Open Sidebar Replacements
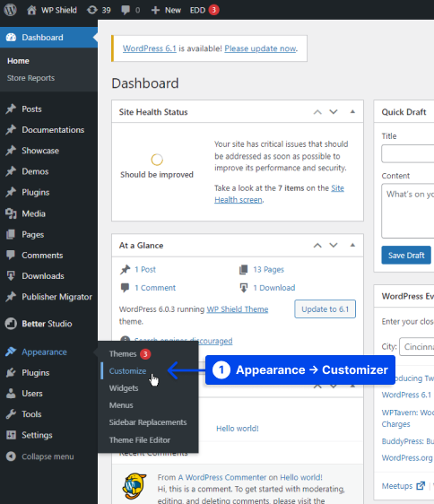434x504 pixels. 148,422
